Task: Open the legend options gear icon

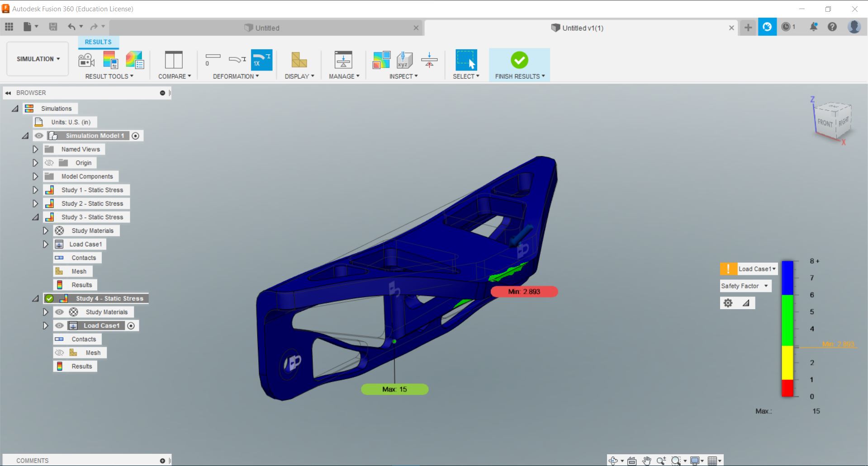Action: coord(728,303)
